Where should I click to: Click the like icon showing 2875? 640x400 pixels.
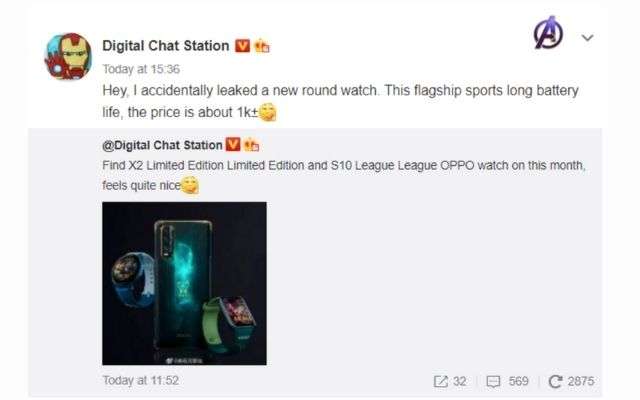555,382
